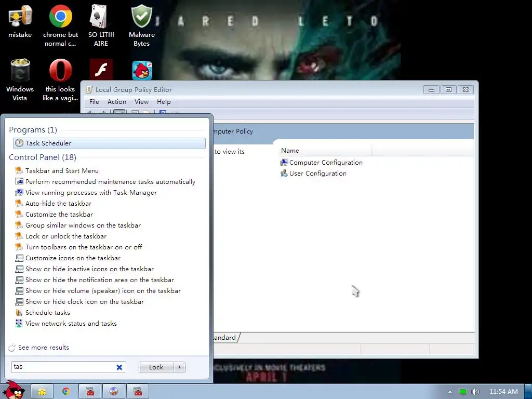
Task: Open Customize icons on the taskbar
Action: [x=68, y=258]
